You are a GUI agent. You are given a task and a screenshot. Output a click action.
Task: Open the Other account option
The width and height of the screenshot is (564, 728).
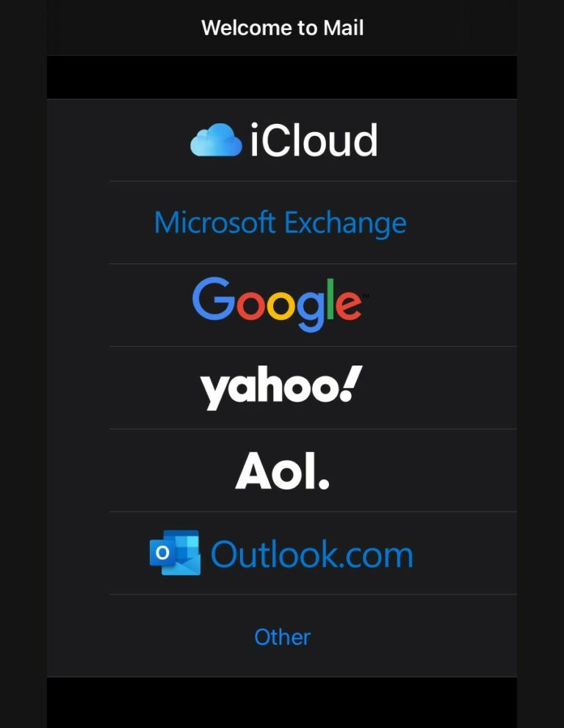click(313, 636)
